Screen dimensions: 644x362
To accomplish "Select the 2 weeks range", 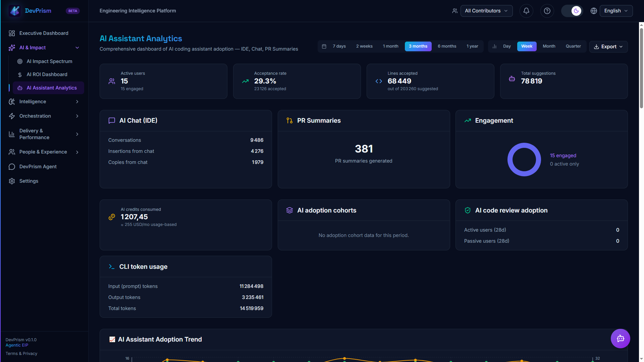I will click(x=364, y=46).
